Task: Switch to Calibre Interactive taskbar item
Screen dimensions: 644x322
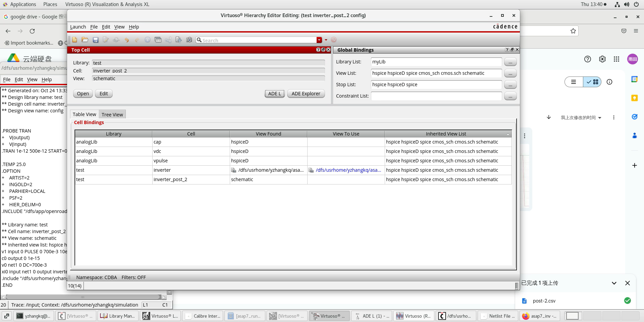Action: click(x=203, y=316)
